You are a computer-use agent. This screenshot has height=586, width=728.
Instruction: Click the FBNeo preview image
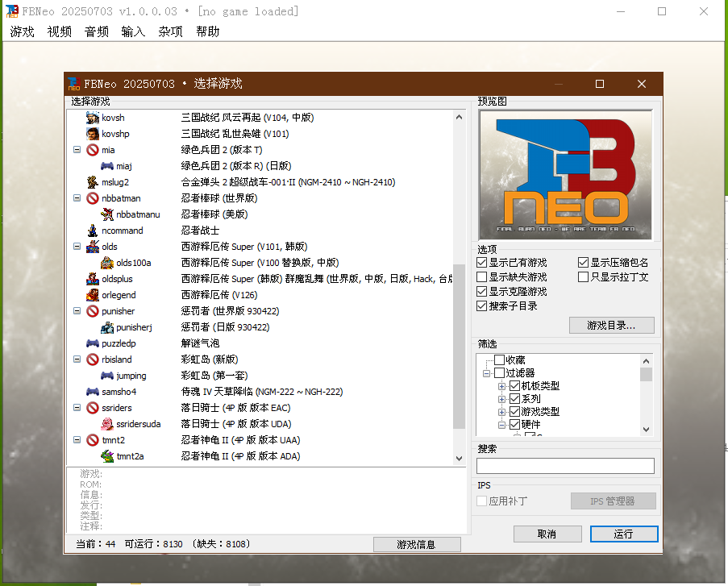click(565, 175)
